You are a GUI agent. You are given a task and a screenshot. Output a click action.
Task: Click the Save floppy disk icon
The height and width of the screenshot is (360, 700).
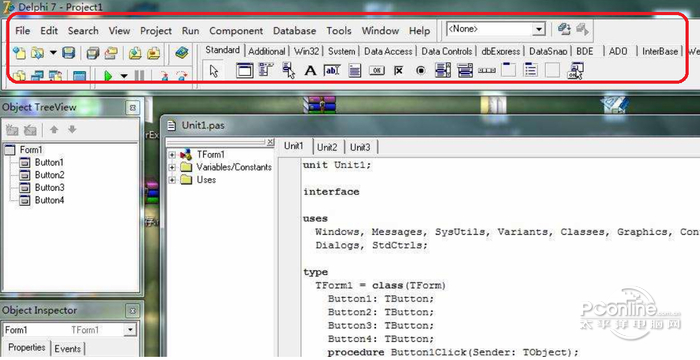[68, 53]
